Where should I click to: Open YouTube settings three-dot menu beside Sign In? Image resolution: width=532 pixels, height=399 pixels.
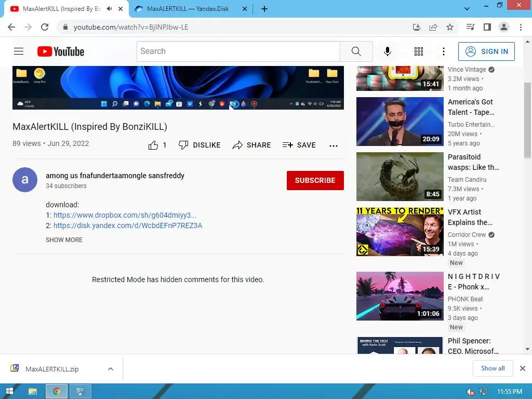(444, 51)
